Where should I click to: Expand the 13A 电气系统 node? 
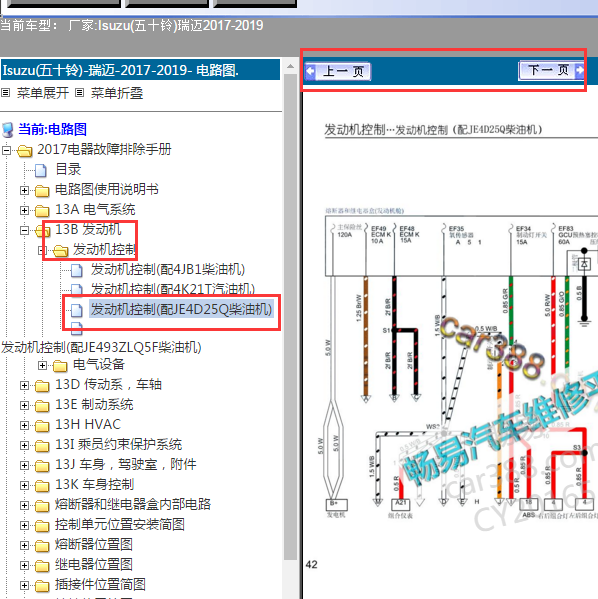[24, 210]
